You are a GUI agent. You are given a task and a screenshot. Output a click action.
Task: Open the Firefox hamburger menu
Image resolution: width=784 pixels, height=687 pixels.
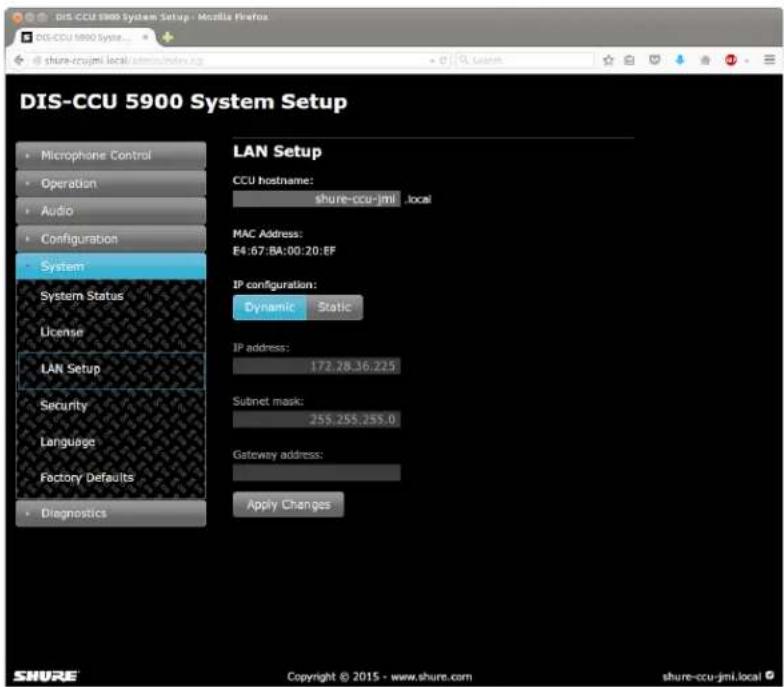tap(770, 60)
